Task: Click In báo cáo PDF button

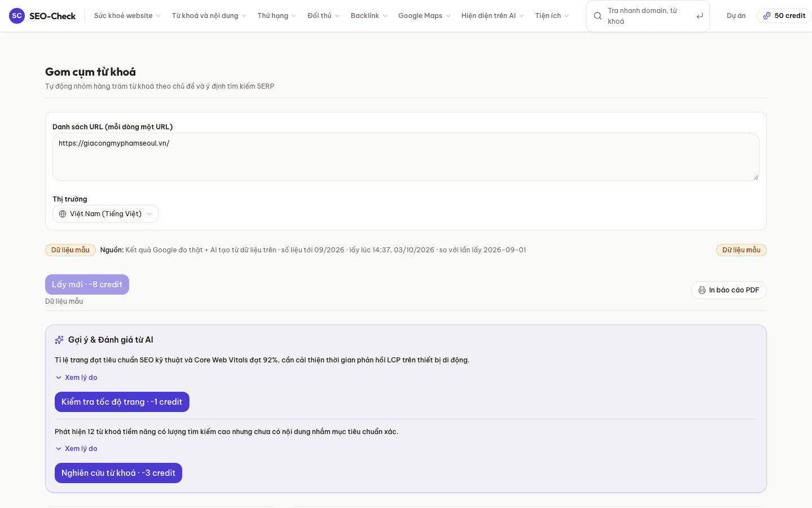Action: [x=729, y=290]
